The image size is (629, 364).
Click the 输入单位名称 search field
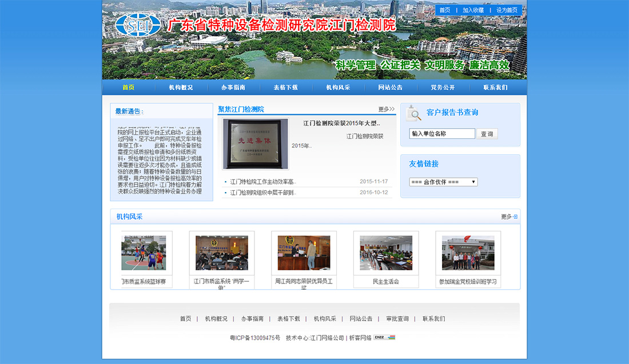[442, 134]
